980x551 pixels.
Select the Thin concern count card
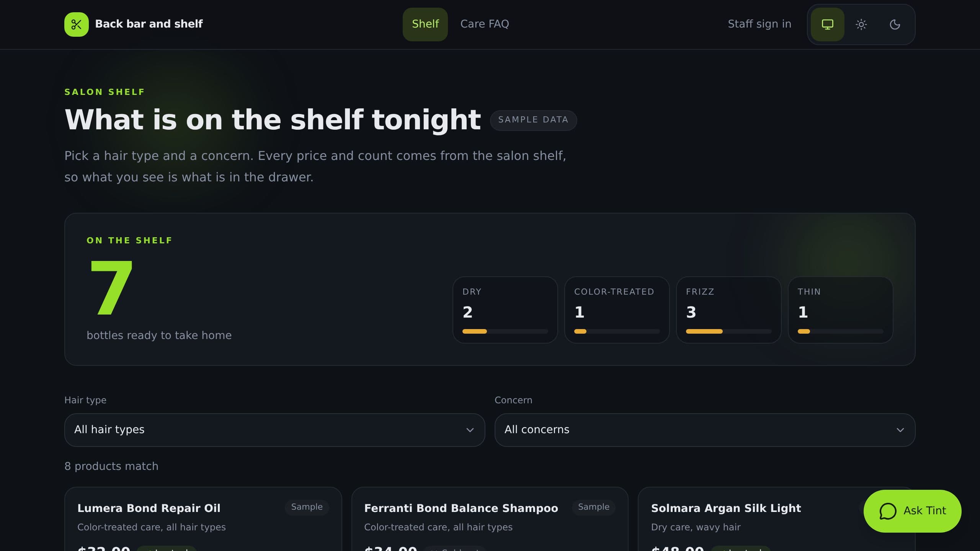(x=840, y=310)
